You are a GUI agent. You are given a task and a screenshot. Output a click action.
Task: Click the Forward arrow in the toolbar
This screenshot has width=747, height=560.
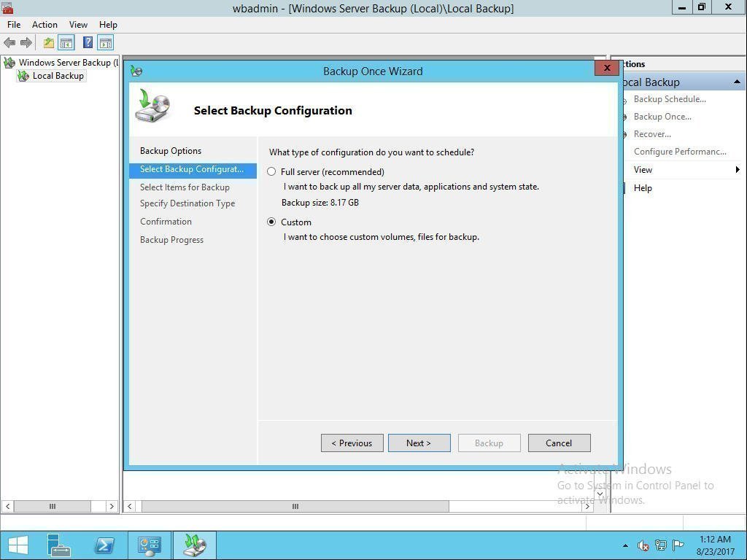point(26,43)
